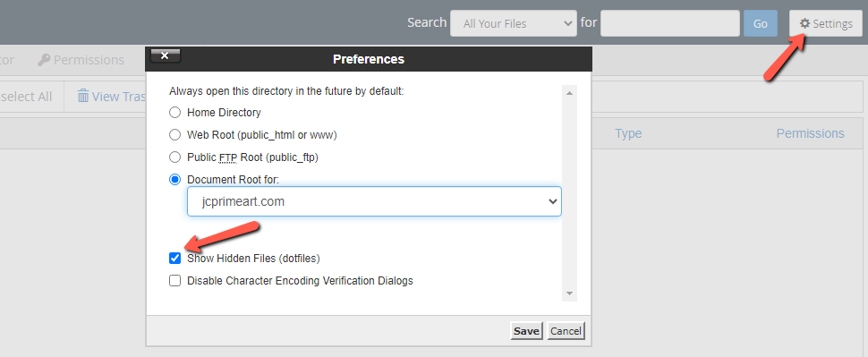Viewport: 868px width, 357px height.
Task: Close the Preferences dialog with X
Action: (165, 55)
